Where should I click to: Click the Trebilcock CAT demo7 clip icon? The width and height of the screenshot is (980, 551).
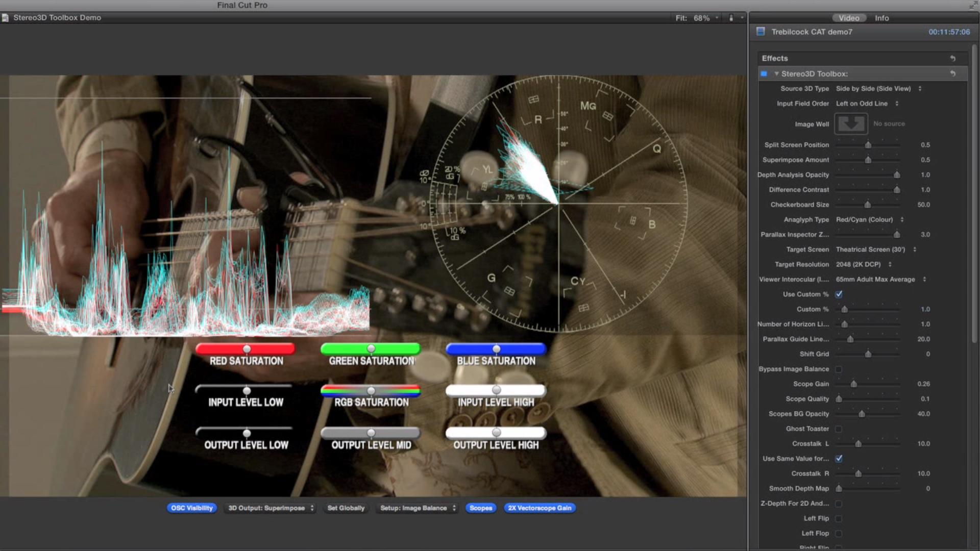point(761,32)
